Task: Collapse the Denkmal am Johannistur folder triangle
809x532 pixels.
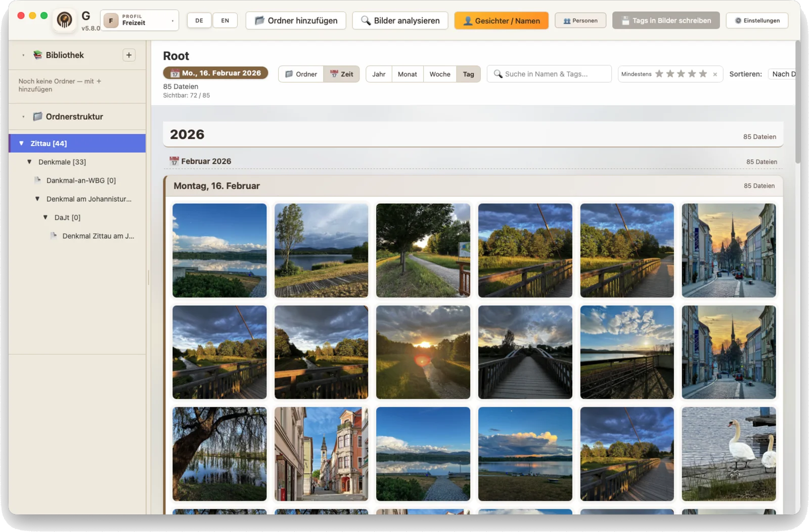Action: tap(37, 199)
